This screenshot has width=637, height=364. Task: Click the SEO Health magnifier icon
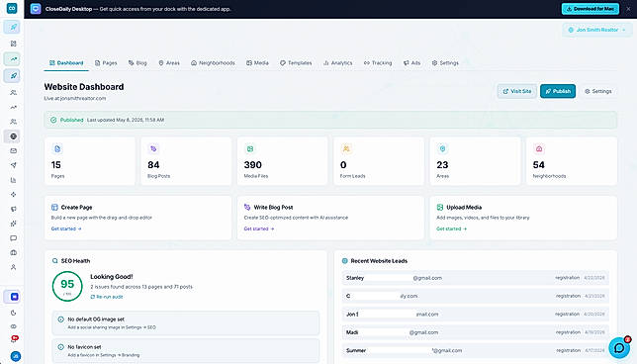pos(54,261)
